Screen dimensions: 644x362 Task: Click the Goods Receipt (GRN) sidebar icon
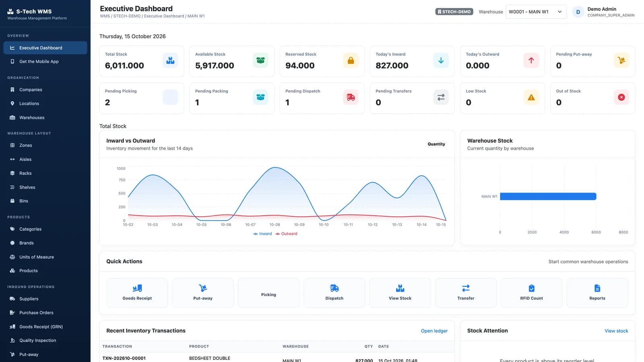coord(12,327)
